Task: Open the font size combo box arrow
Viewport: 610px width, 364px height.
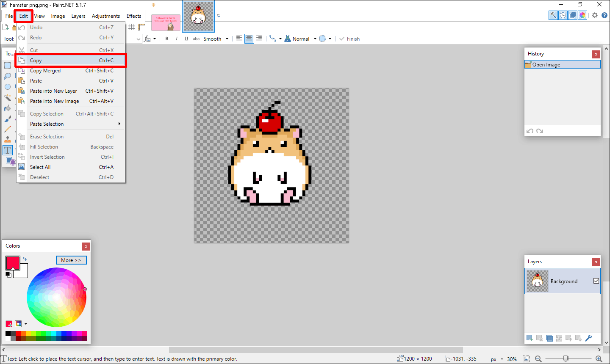Action: click(139, 39)
